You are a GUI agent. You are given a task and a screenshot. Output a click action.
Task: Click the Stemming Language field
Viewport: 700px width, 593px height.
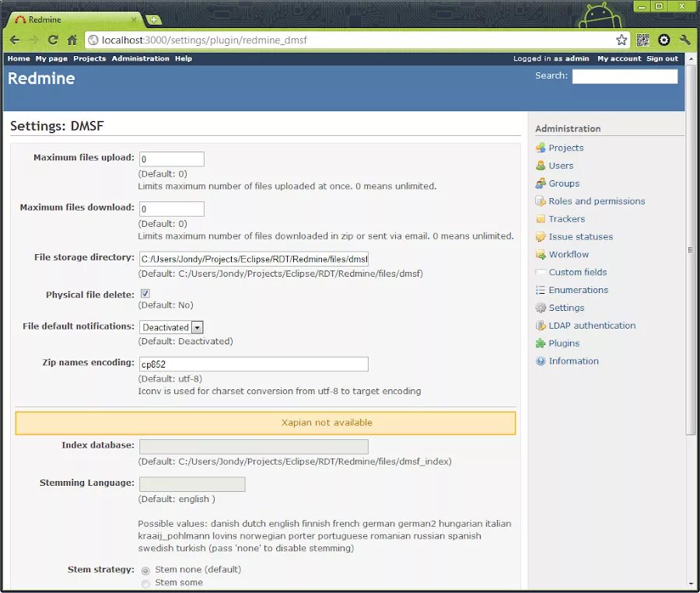[192, 484]
